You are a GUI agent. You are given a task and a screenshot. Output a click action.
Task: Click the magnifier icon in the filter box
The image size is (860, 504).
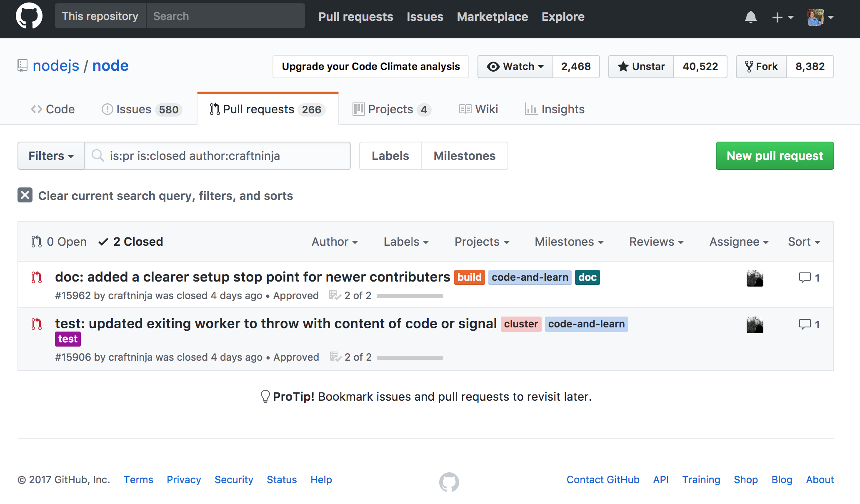[98, 155]
